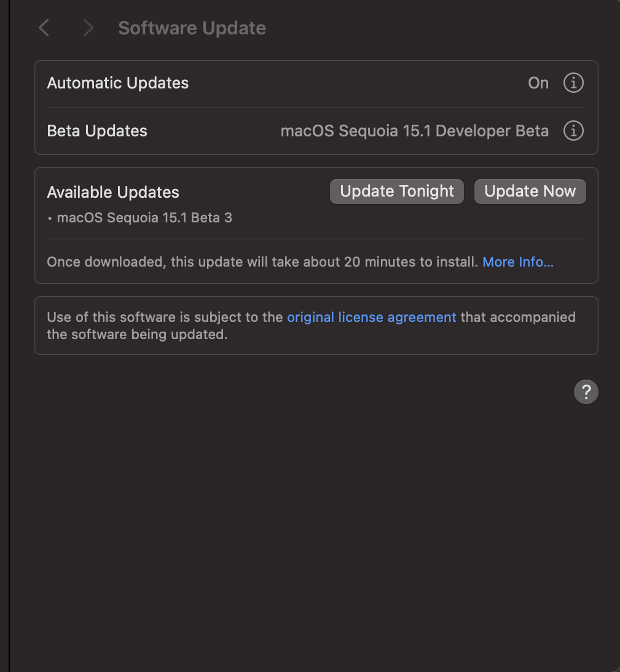Screen dimensions: 620x672
Task: Open Beta Updates info icon
Action: [x=573, y=131]
